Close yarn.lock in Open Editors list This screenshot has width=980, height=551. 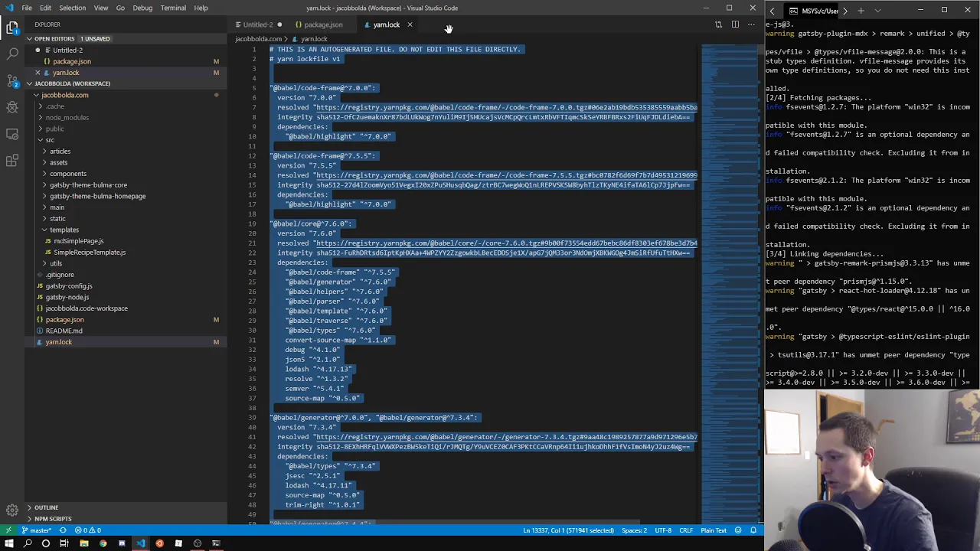tap(38, 73)
